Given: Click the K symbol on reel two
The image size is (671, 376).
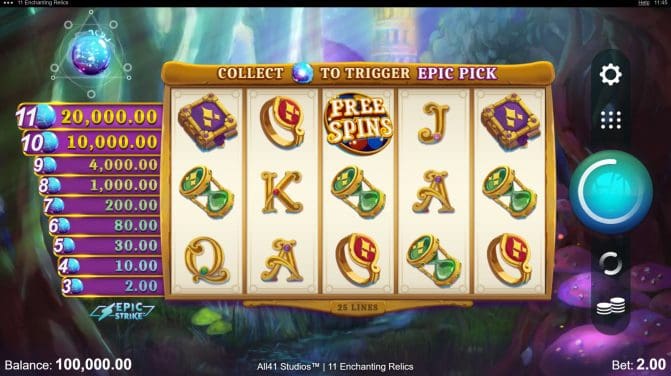Looking at the screenshot, I should [282, 192].
